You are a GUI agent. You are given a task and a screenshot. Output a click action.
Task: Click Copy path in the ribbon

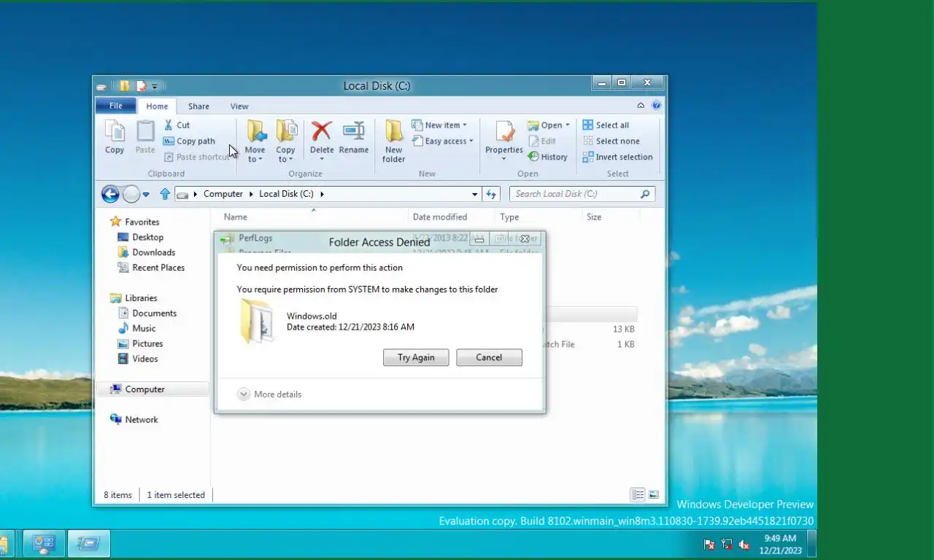[189, 141]
